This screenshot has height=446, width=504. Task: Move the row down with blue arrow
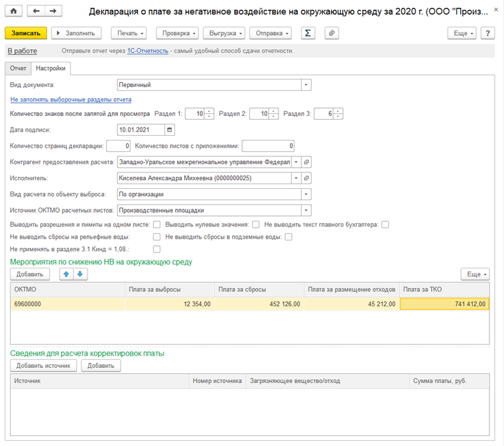[80, 274]
